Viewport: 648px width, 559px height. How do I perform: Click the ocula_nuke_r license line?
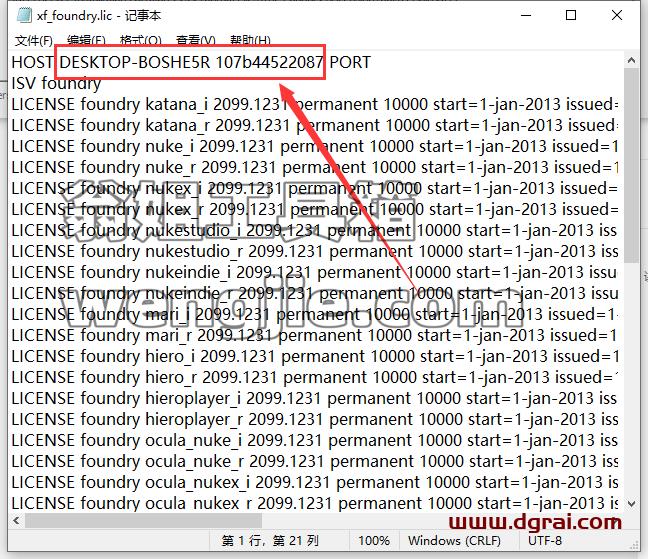click(x=315, y=462)
